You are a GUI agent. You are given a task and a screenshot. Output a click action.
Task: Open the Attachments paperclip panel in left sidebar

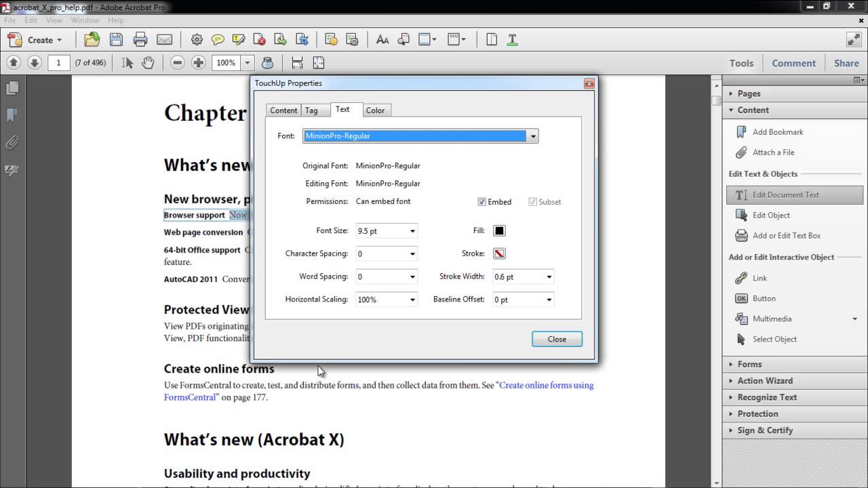pyautogui.click(x=12, y=142)
